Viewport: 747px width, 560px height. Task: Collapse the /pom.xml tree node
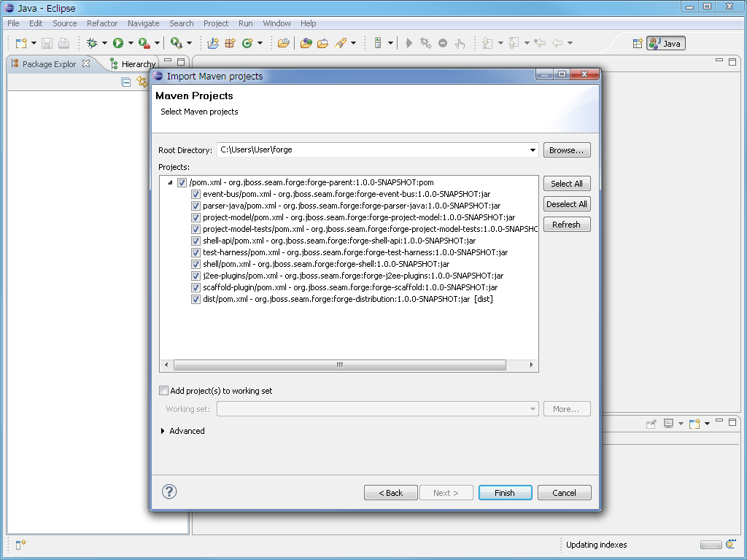click(169, 182)
